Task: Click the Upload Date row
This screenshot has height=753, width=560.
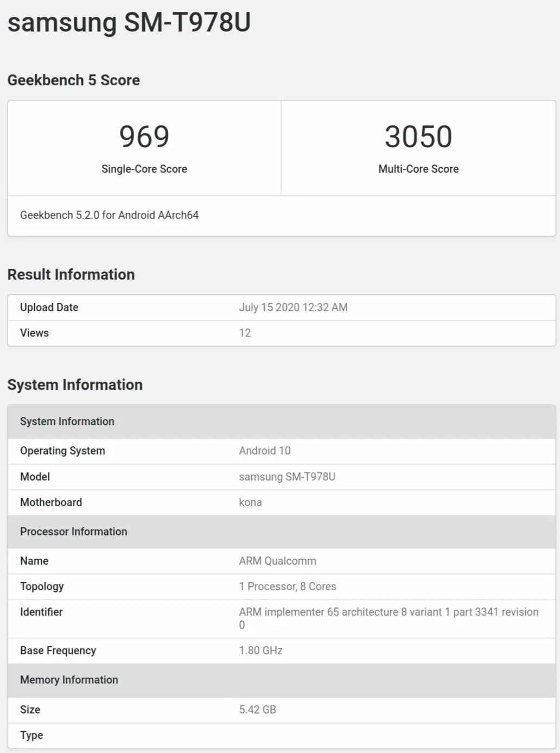Action: click(x=282, y=307)
